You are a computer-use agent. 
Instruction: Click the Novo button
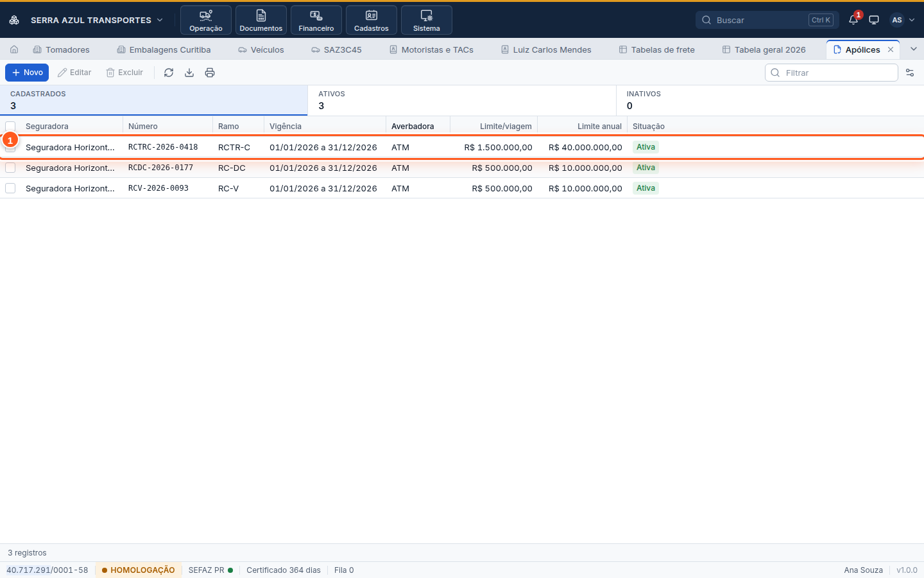(27, 73)
